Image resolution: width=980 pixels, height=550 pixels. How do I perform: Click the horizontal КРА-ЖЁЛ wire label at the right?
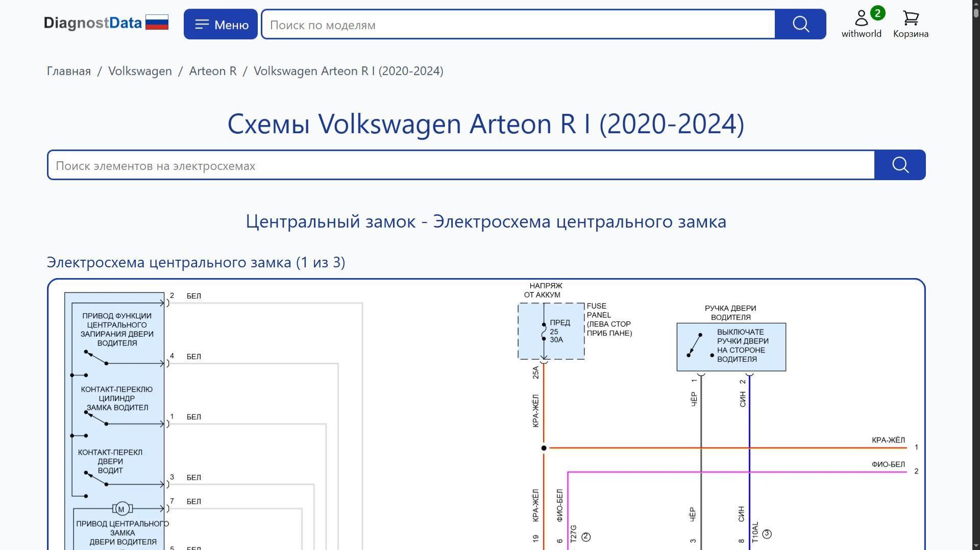[x=888, y=440]
